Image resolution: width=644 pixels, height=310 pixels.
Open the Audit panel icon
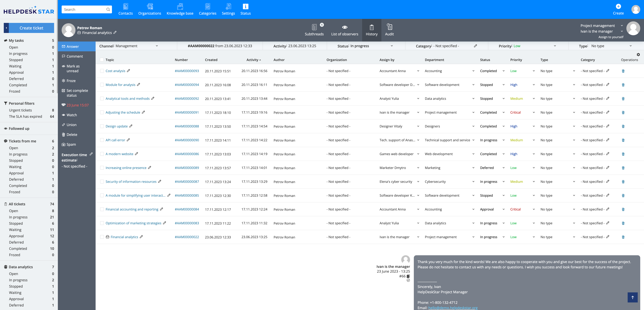coord(389,27)
